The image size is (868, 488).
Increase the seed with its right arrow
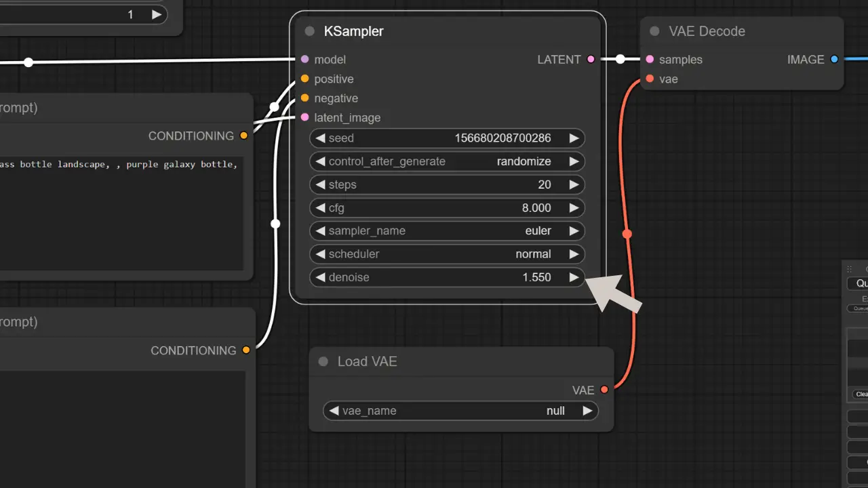pos(574,138)
